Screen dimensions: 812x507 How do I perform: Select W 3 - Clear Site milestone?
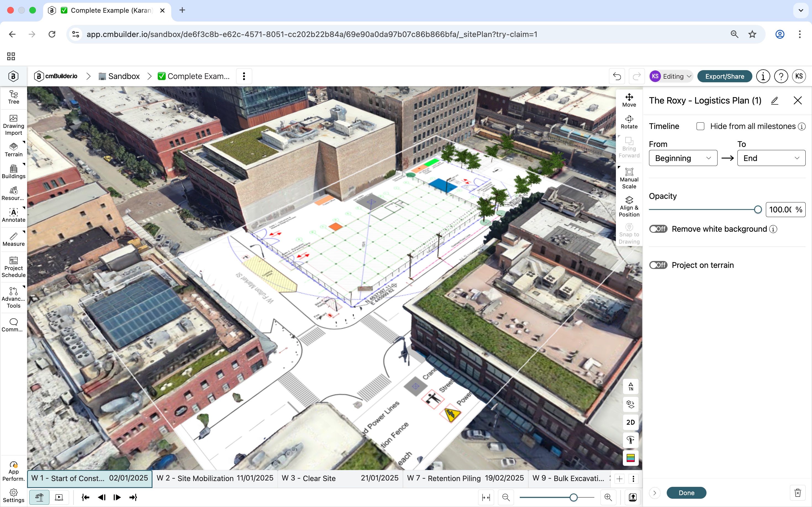[x=340, y=479]
